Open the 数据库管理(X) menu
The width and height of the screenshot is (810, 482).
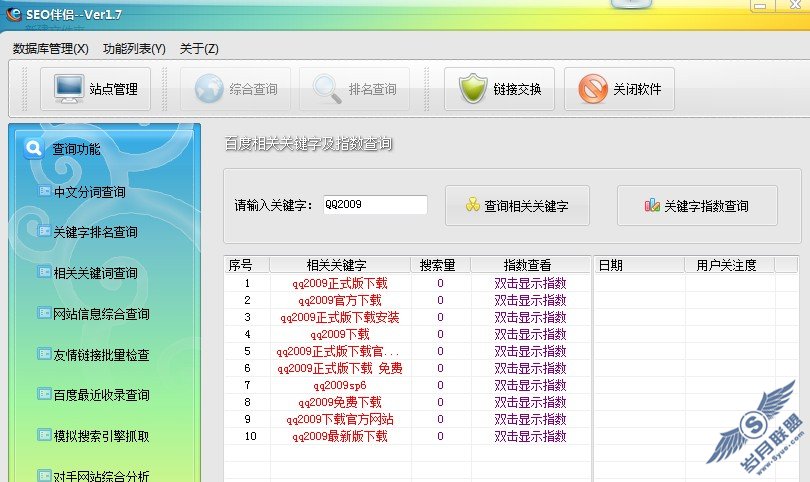(x=51, y=48)
